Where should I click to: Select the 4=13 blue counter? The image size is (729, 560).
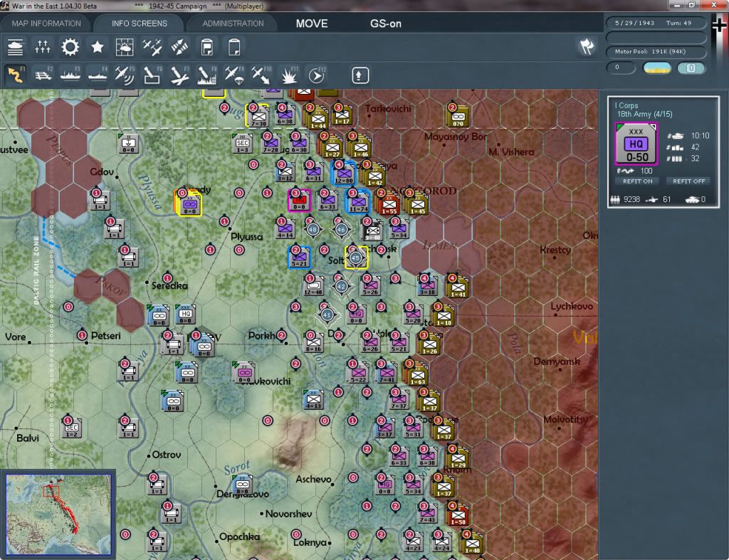coord(314,400)
